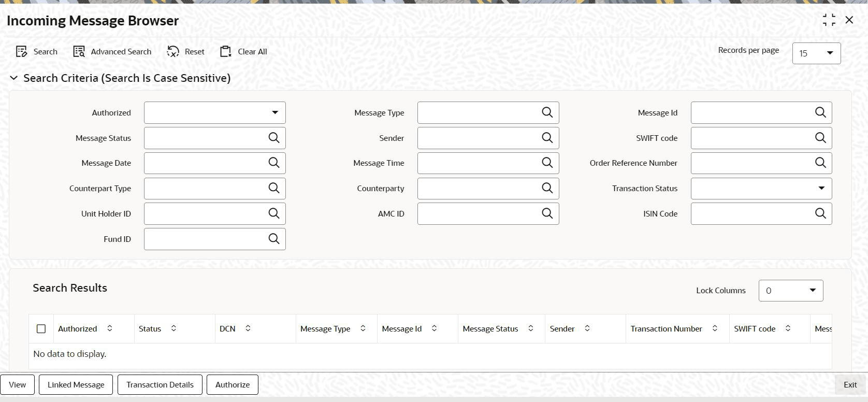
Task: Sort results by Message Status column
Action: click(x=531, y=328)
